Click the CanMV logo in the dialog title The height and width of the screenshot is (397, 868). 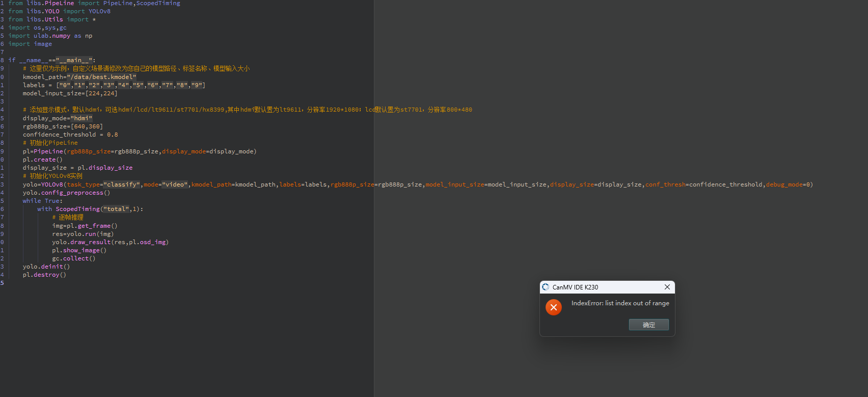click(546, 287)
